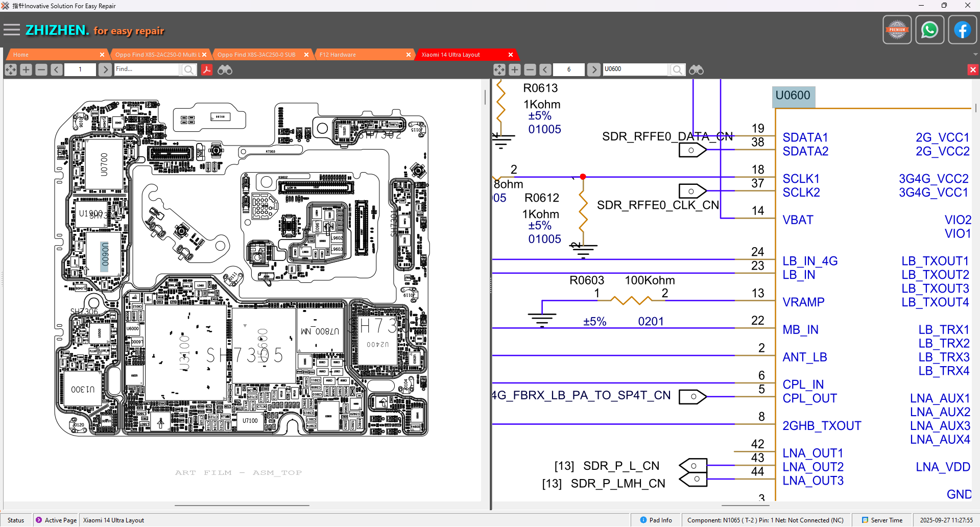This screenshot has height=527, width=980.
Task: Zoom out on the left layout pane
Action: (41, 69)
